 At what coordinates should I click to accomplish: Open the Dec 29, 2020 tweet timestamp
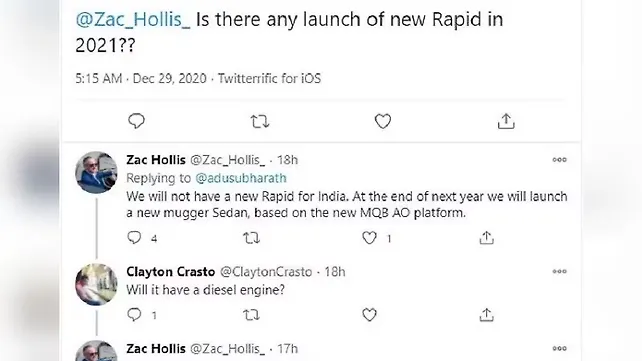pyautogui.click(x=170, y=78)
